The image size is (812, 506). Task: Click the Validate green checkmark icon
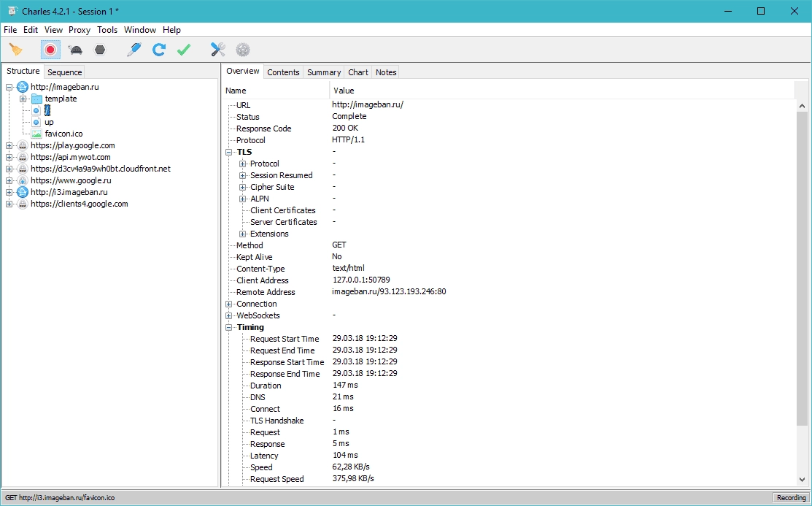(184, 50)
